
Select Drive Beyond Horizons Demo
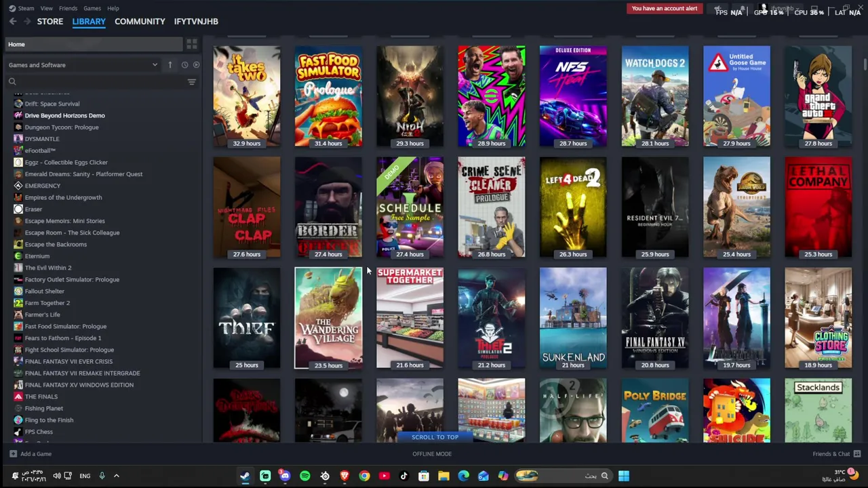64,115
